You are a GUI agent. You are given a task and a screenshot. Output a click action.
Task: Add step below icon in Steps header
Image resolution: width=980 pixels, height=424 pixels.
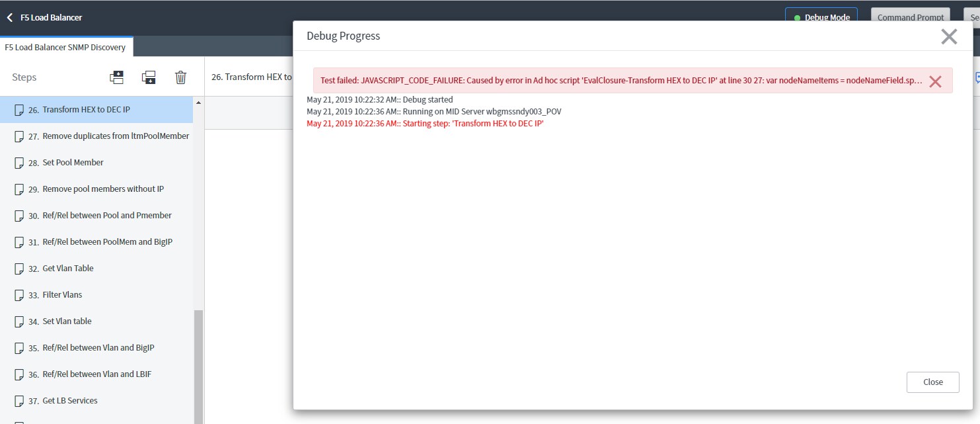149,77
